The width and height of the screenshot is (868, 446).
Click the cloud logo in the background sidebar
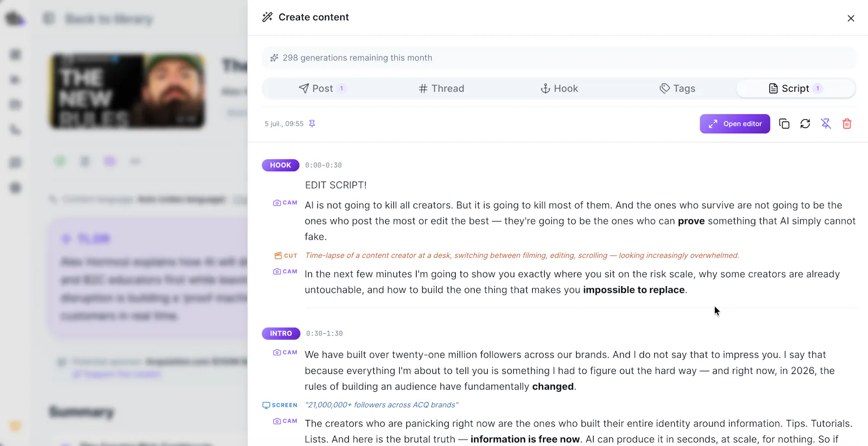[x=15, y=19]
